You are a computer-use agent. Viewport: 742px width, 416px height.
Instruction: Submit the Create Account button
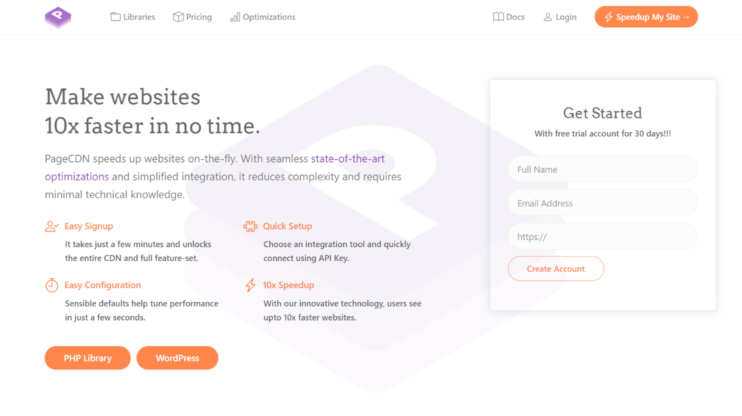pyautogui.click(x=556, y=269)
